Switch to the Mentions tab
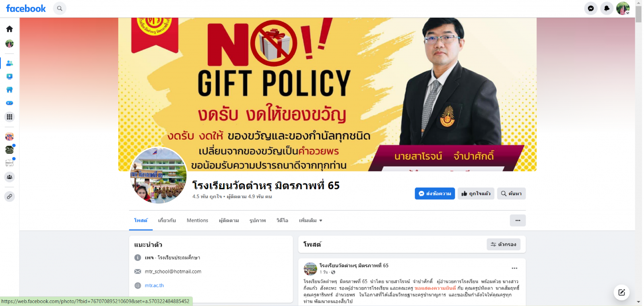 coord(197,221)
